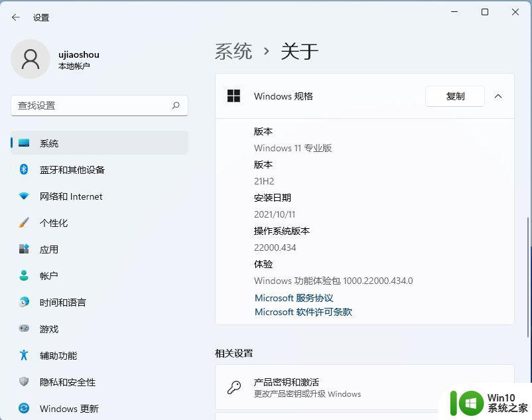Click the back arrow in title bar
532x420 pixels.
click(16, 17)
